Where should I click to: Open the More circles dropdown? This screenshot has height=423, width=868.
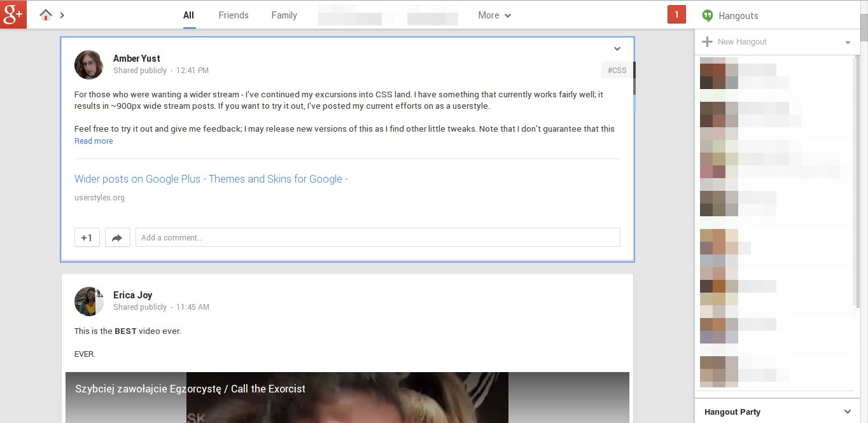(x=494, y=15)
